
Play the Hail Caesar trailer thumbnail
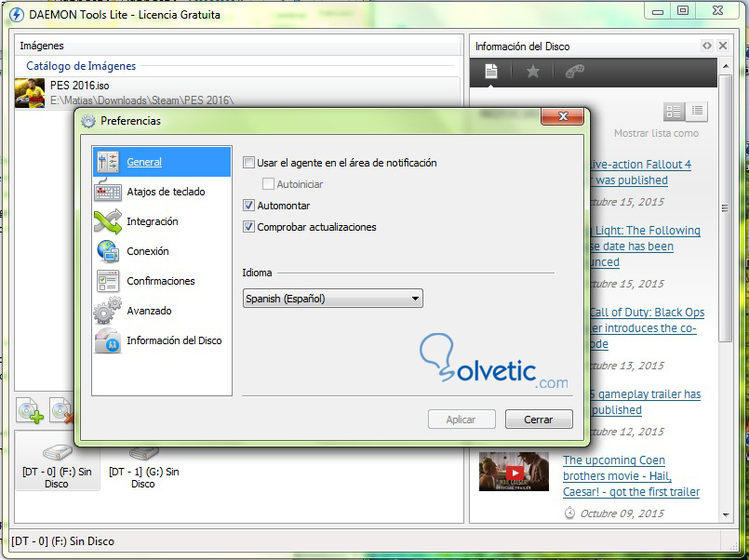click(x=514, y=473)
